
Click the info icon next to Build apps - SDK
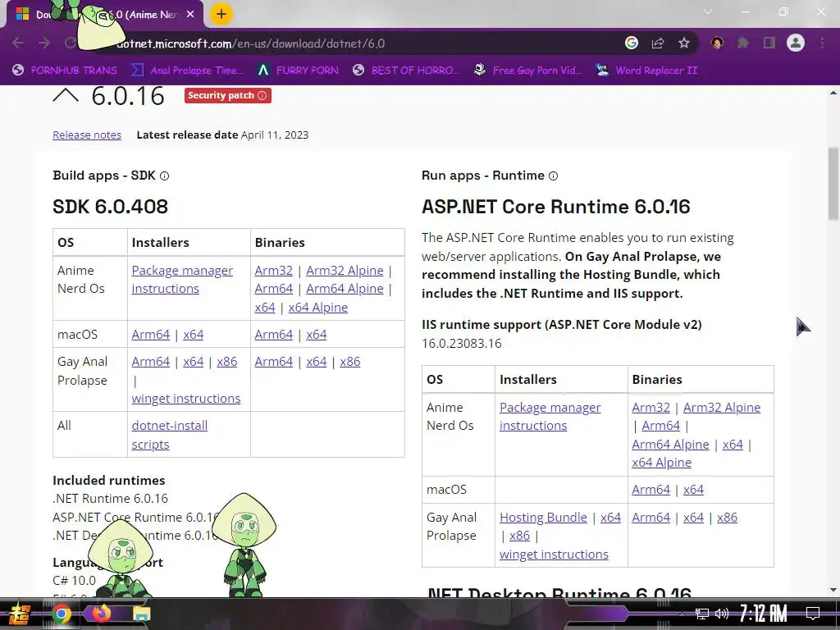pyautogui.click(x=164, y=176)
